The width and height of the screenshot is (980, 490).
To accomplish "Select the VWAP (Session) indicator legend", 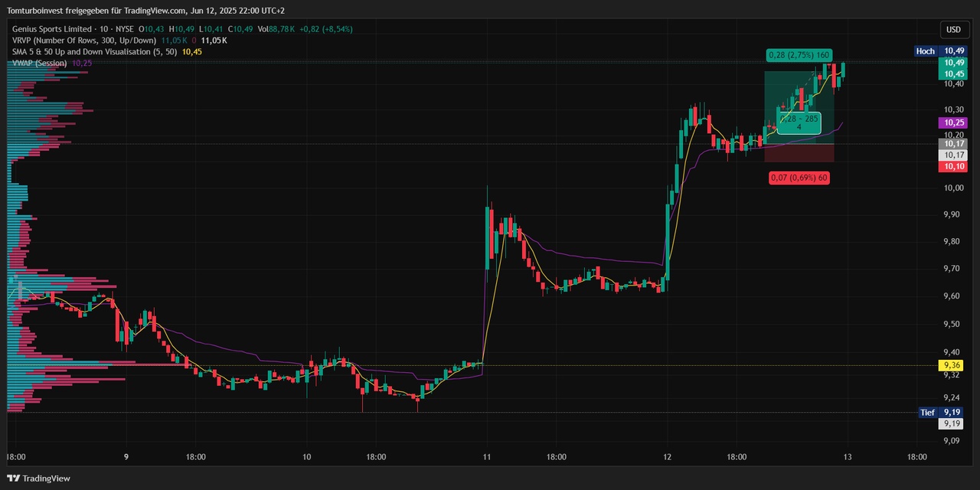I will pyautogui.click(x=40, y=63).
